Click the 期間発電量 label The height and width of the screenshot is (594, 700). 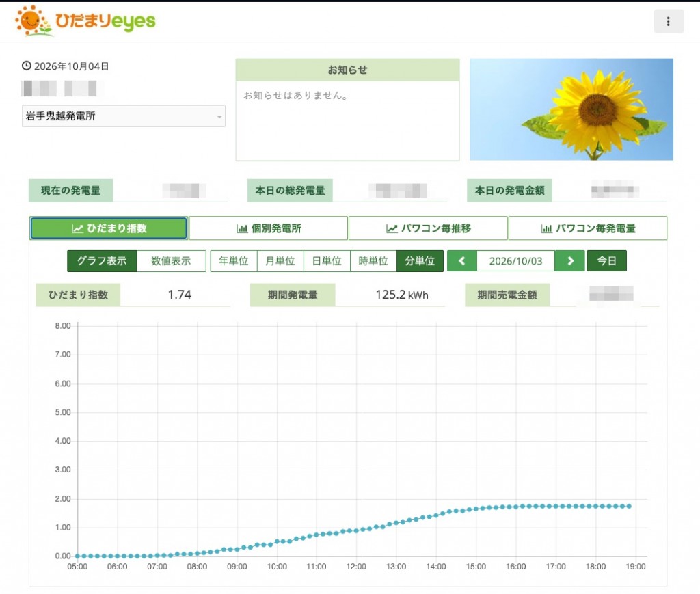(293, 295)
